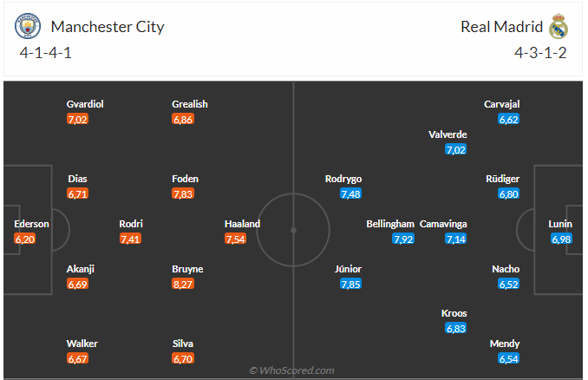Click Bruyne's 8,27 rating badge
The height and width of the screenshot is (380, 588).
[x=183, y=284]
